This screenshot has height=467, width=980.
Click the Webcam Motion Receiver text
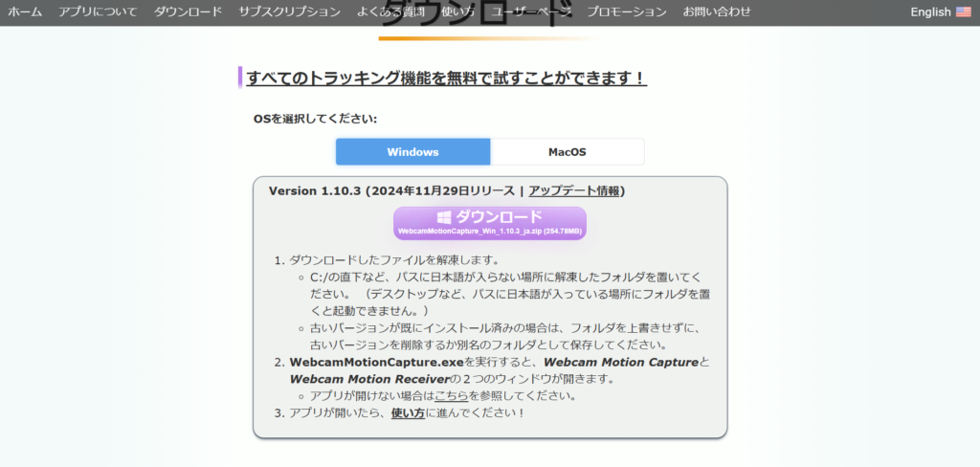[370, 379]
